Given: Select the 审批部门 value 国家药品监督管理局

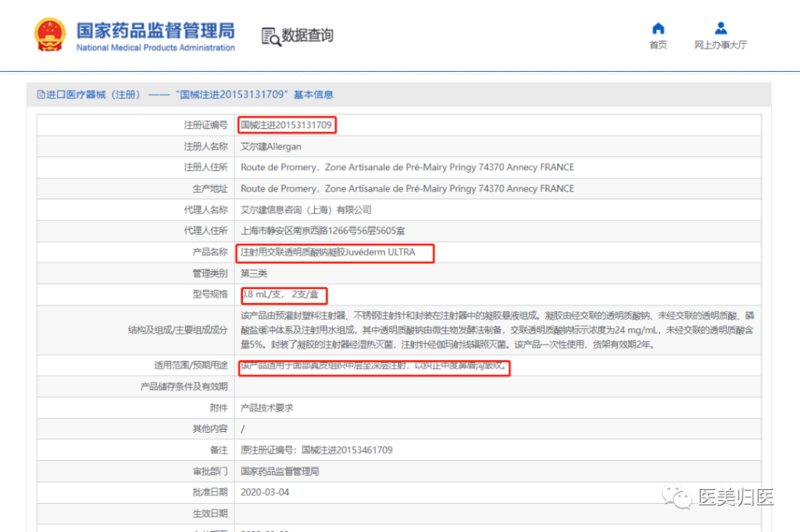Looking at the screenshot, I should coord(280,471).
